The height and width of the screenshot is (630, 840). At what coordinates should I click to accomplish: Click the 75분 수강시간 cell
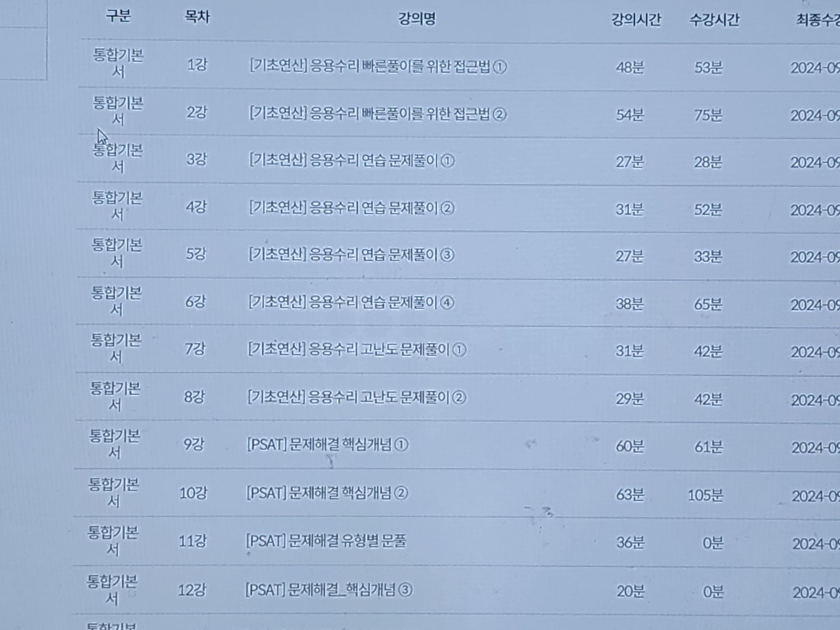[708, 115]
